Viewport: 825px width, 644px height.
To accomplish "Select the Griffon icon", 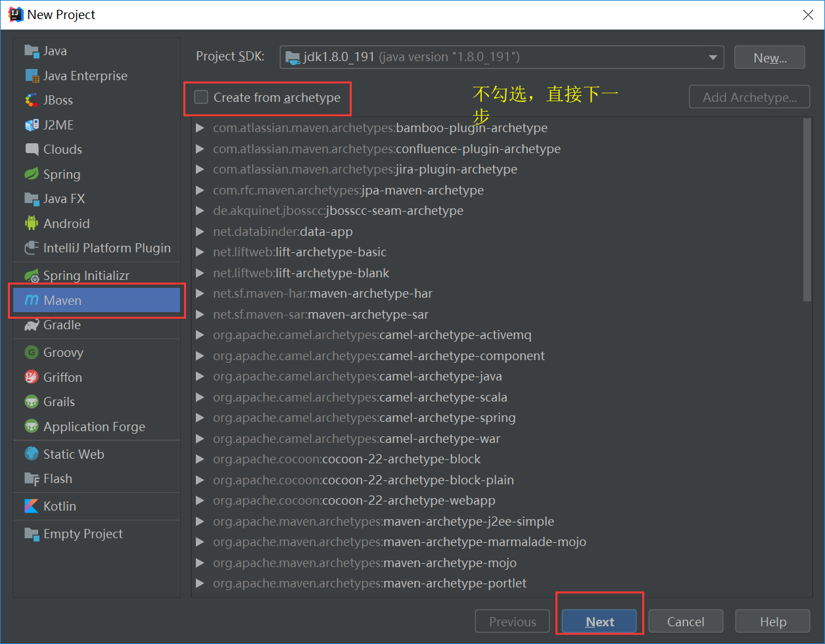I will (x=32, y=377).
